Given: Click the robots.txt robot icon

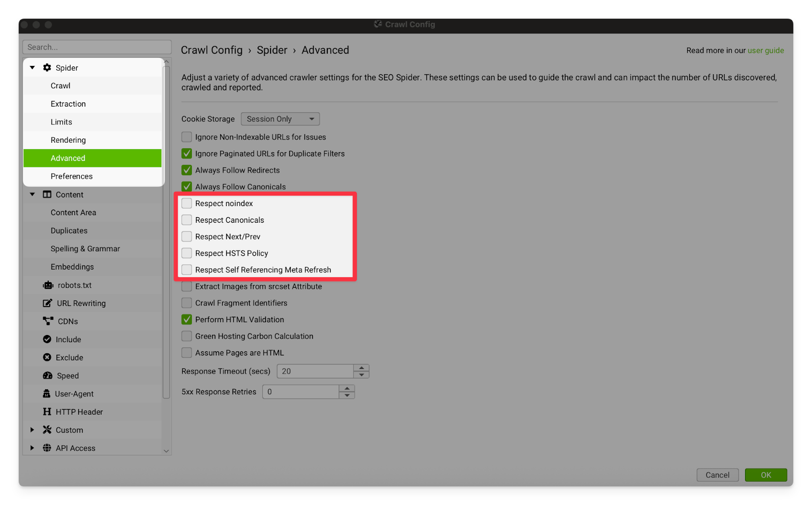Looking at the screenshot, I should coord(48,285).
